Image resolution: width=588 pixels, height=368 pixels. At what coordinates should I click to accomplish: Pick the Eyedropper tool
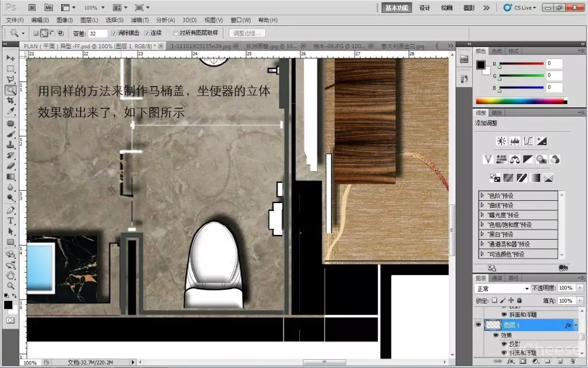tap(11, 111)
